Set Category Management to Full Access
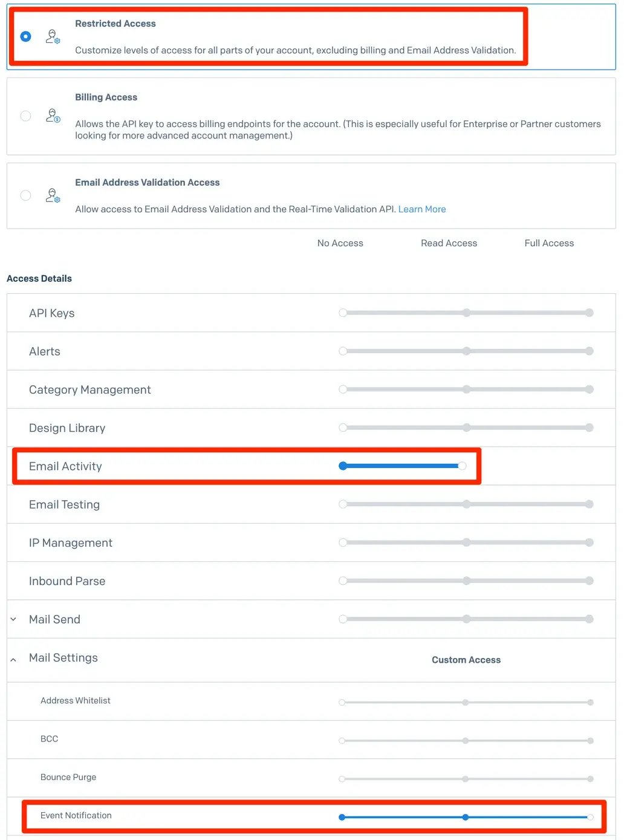 click(589, 389)
